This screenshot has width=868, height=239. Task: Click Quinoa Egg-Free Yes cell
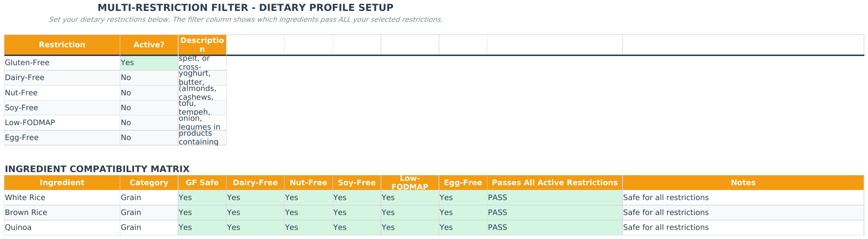coord(463,227)
